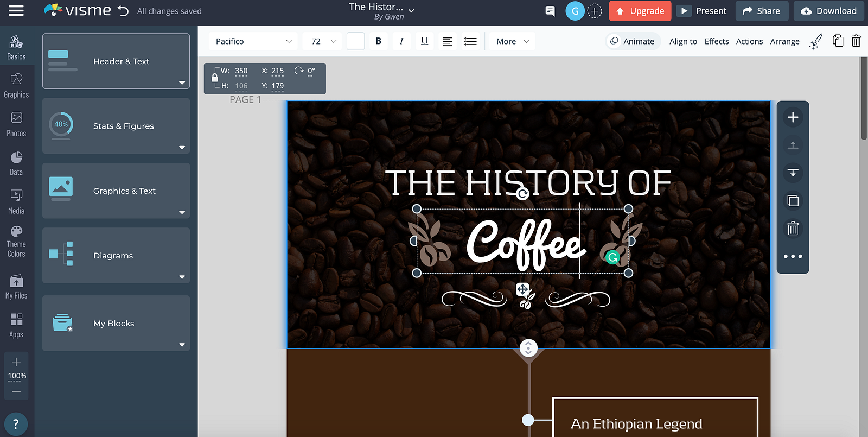Open the Graphics sidebar panel
This screenshot has height=437, width=868.
16,86
